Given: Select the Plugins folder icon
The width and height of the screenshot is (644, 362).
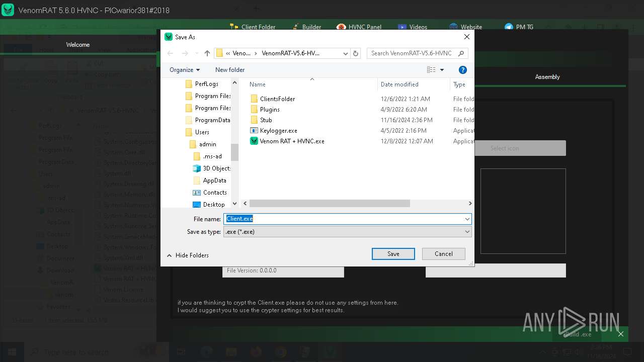Looking at the screenshot, I should (254, 110).
